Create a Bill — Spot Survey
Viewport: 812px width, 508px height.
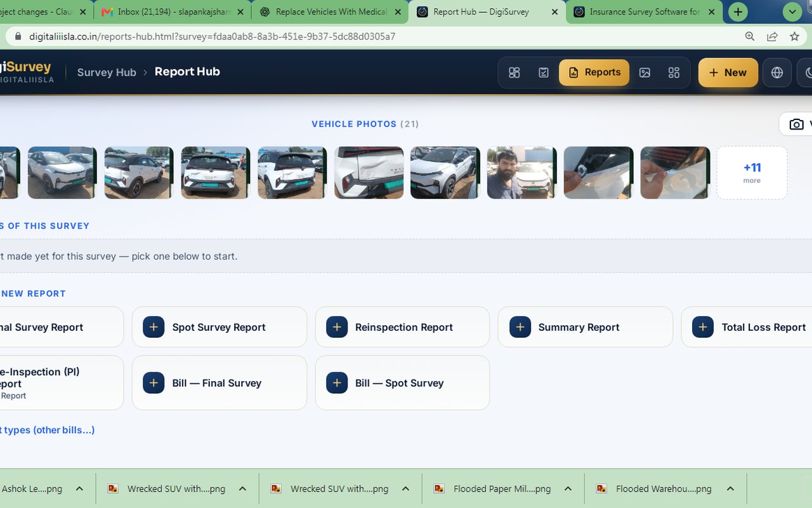(402, 383)
